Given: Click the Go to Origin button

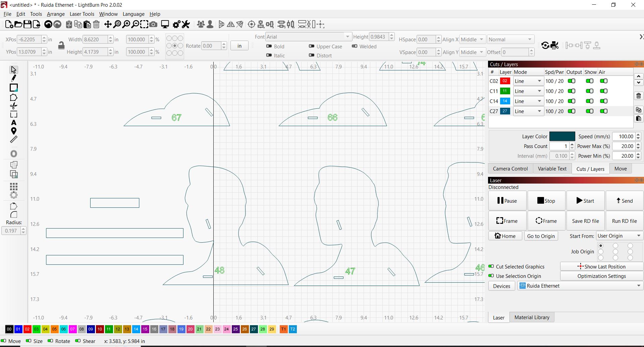Looking at the screenshot, I should pyautogui.click(x=541, y=236).
